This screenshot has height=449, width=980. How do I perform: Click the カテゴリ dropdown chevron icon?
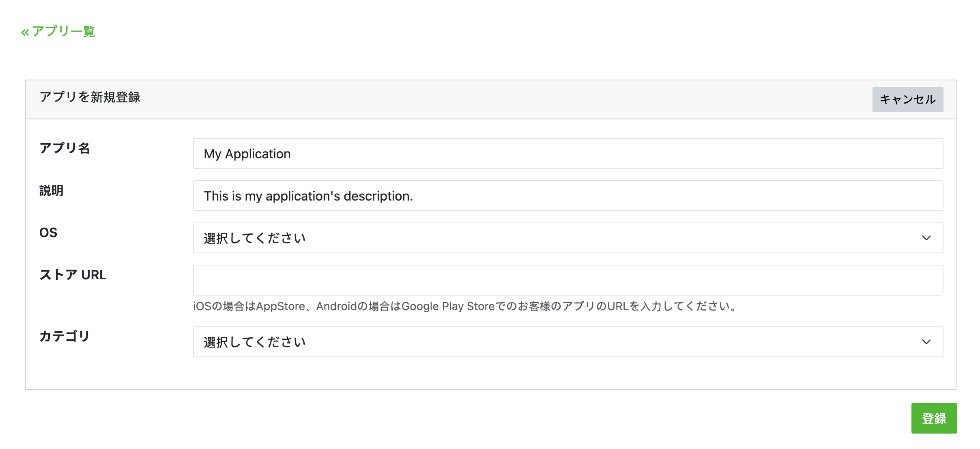point(926,342)
